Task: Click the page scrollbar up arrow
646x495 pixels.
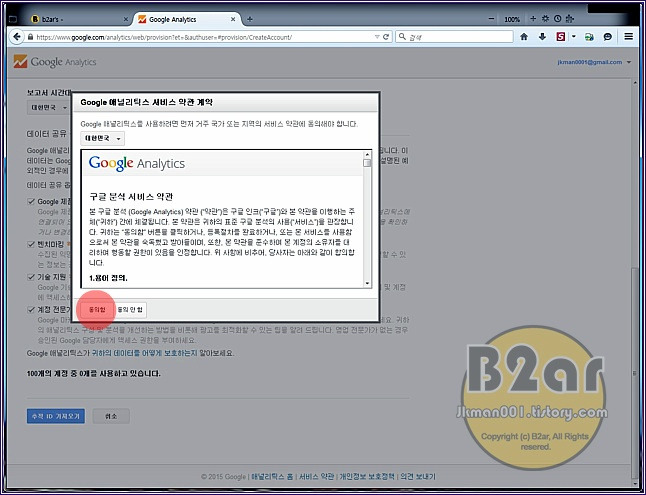Action: 635,83
